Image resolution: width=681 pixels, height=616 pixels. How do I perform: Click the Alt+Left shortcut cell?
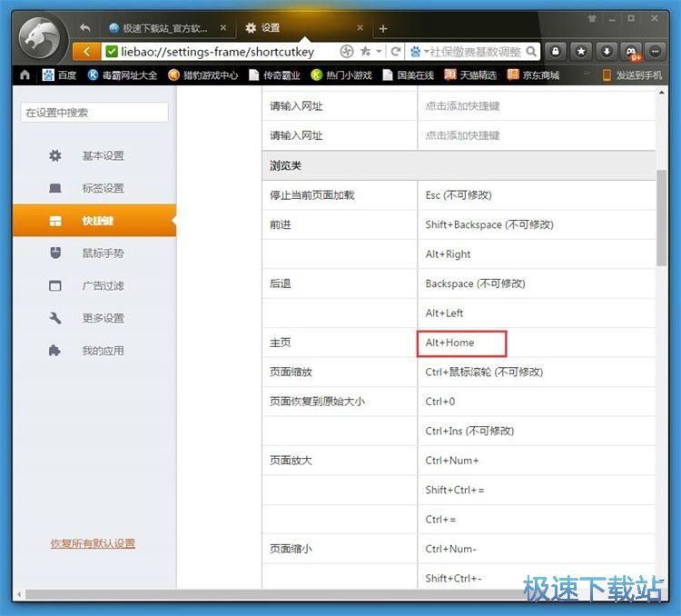pyautogui.click(x=537, y=313)
